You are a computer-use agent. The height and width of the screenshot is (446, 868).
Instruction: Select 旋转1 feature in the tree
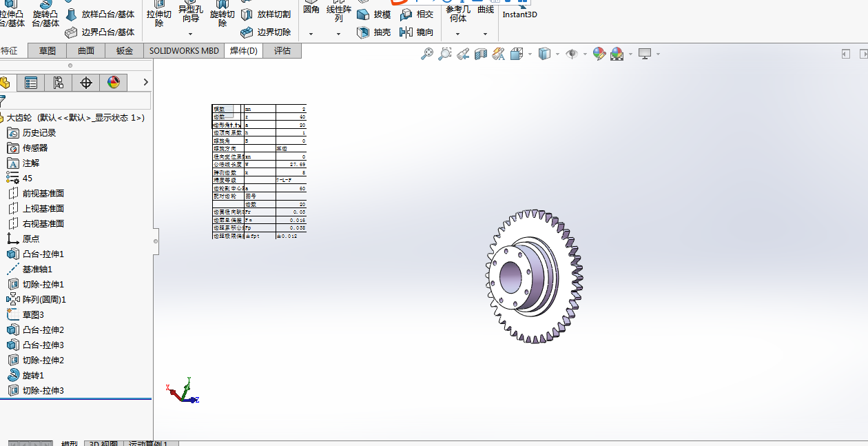click(x=26, y=375)
